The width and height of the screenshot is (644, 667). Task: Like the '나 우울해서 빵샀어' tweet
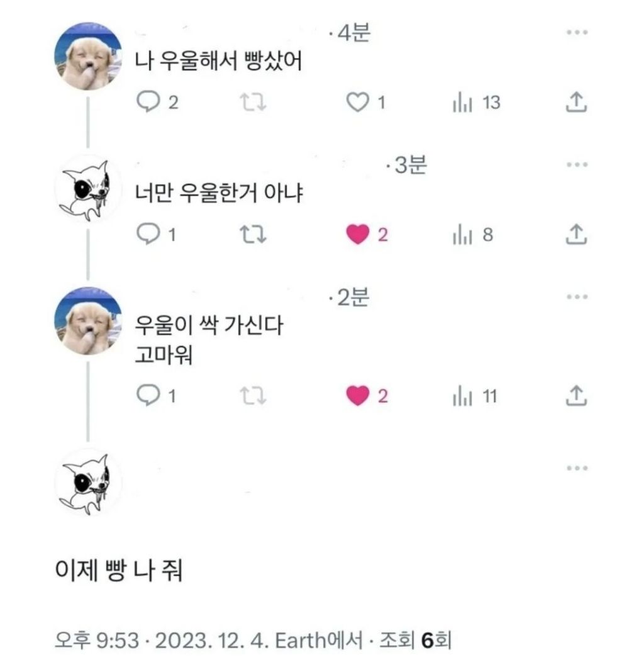[x=358, y=103]
